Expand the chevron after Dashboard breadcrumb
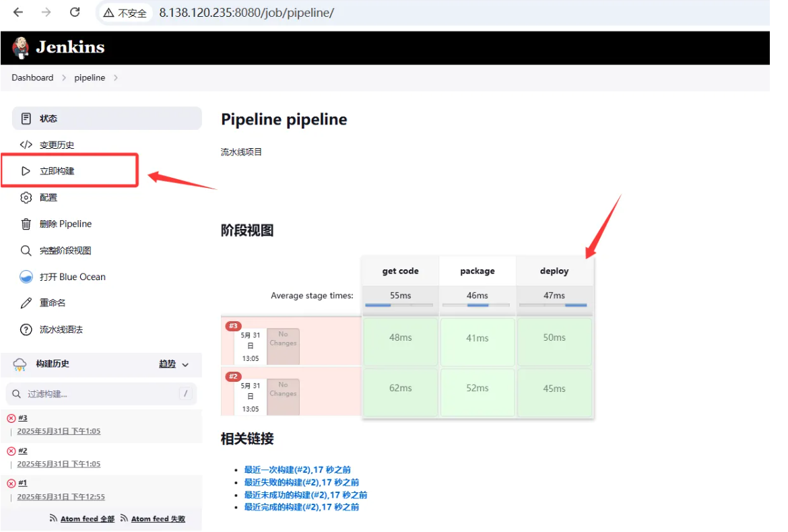The width and height of the screenshot is (788, 532). click(64, 78)
